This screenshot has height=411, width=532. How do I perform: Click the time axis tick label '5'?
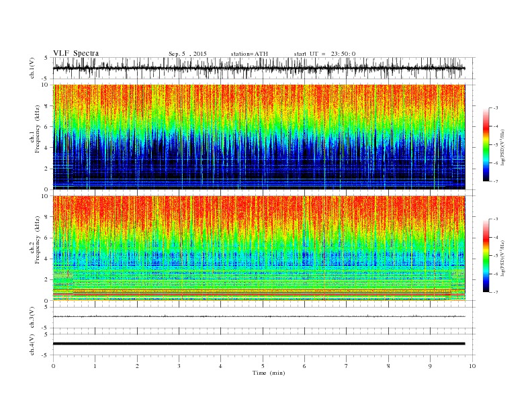[263, 366]
